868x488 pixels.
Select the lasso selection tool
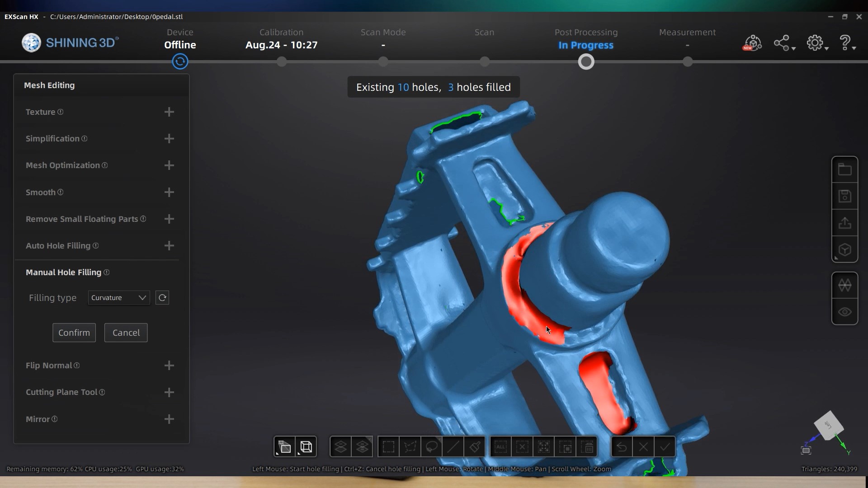[x=432, y=446]
